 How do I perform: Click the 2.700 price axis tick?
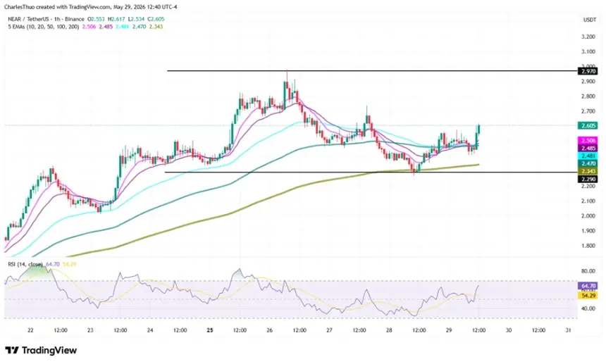(588, 111)
